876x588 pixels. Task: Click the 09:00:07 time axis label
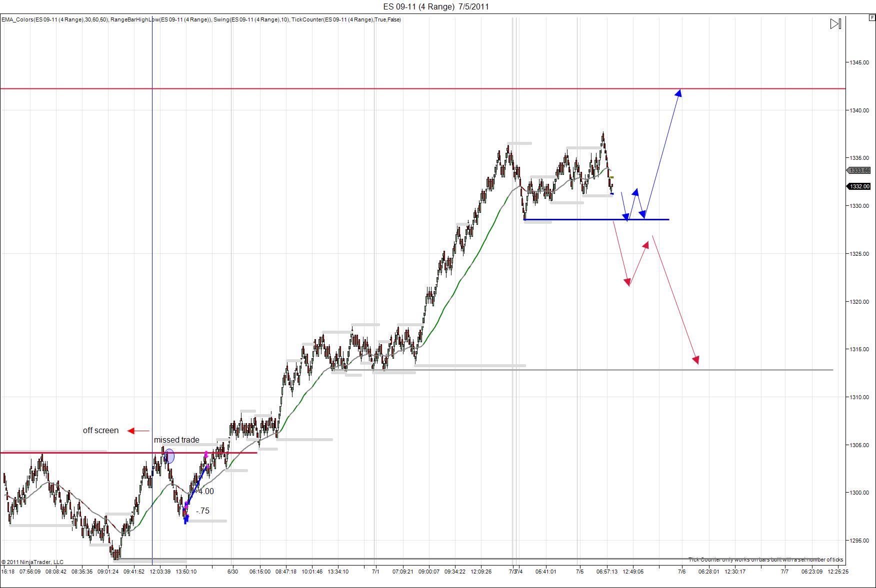click(x=429, y=572)
